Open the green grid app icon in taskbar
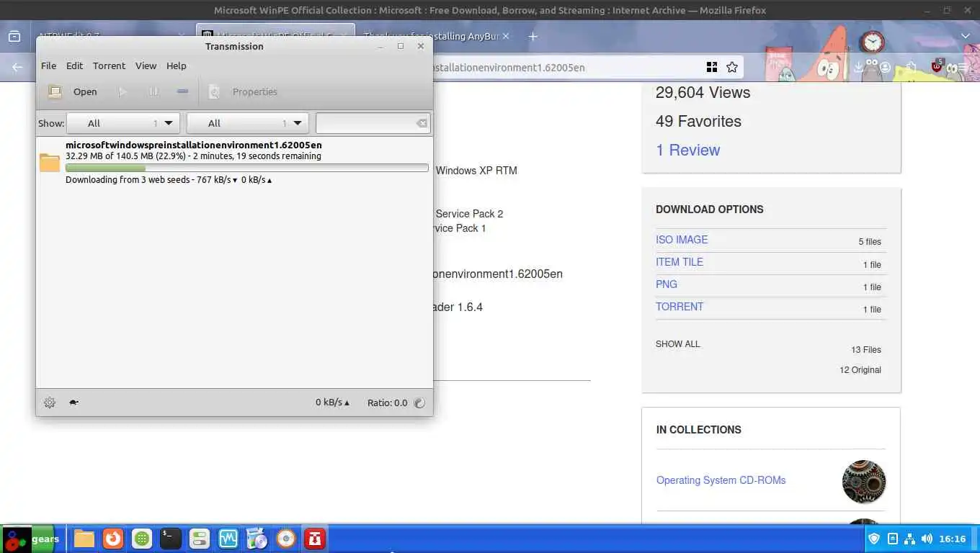The image size is (980, 553). (142, 539)
